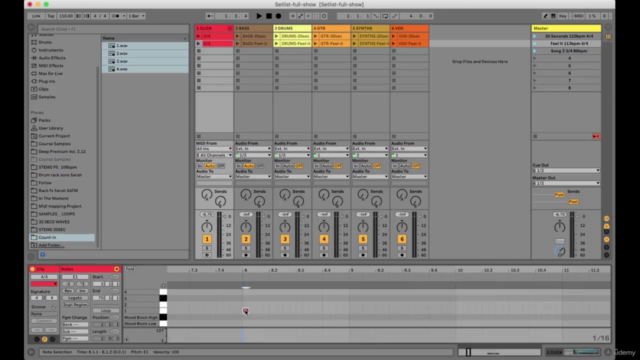Toggle the Loop switch in clip view
The height and width of the screenshot is (360, 640).
(106, 311)
